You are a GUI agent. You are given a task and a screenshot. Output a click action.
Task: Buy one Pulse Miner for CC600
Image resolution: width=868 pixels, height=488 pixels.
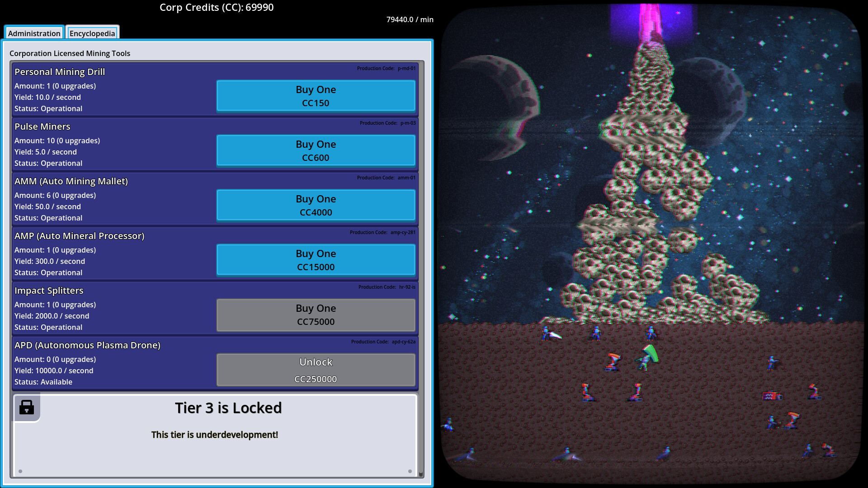click(316, 150)
